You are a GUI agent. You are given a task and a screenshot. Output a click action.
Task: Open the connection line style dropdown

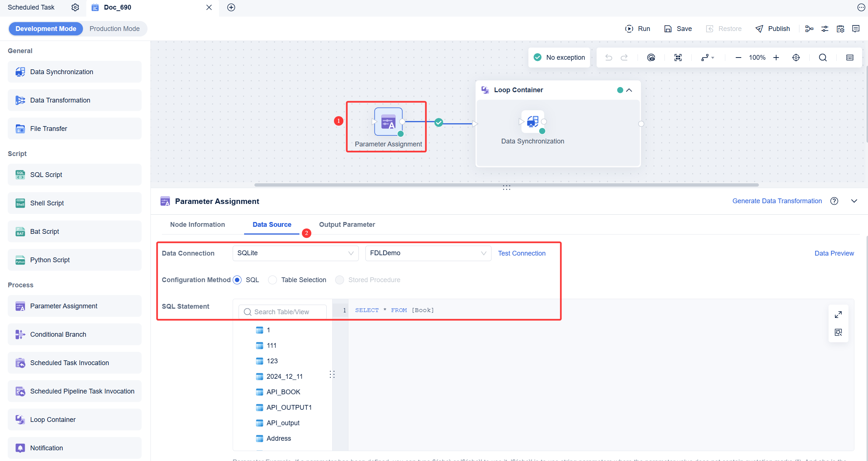click(x=708, y=58)
